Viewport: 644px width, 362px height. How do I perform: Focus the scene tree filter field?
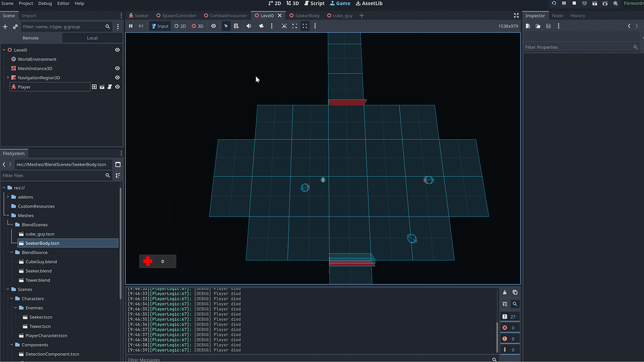tap(66, 26)
